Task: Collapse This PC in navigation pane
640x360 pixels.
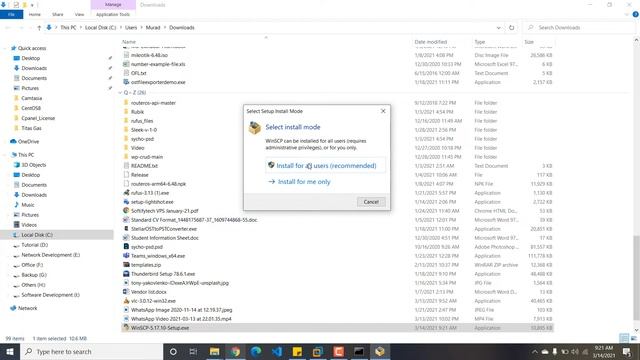Action: pos(5,155)
